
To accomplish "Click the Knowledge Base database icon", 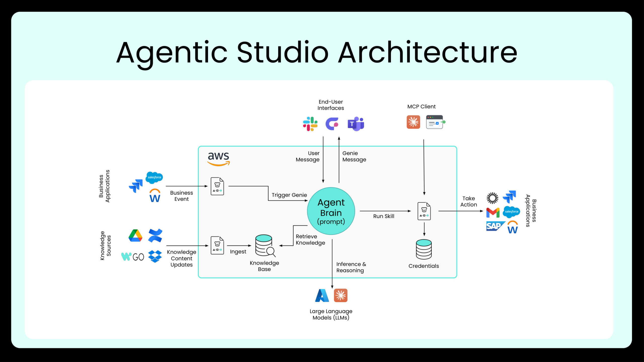I will [x=265, y=246].
